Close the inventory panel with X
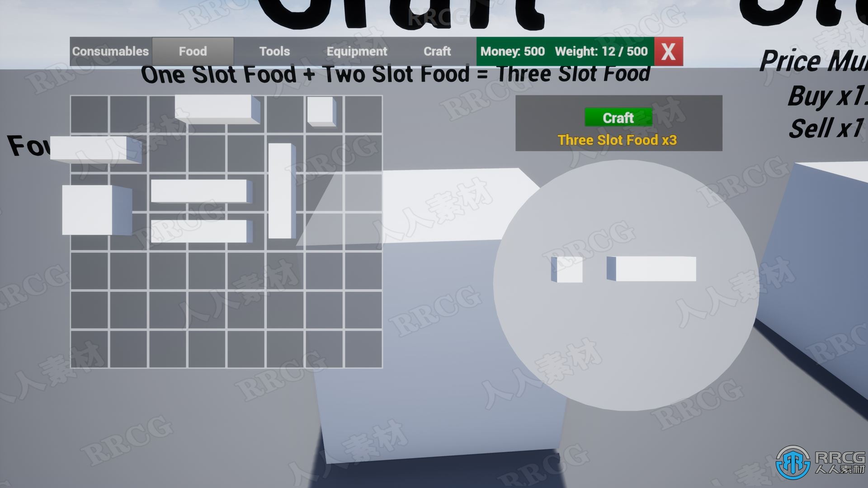The width and height of the screenshot is (868, 488). 668,51
